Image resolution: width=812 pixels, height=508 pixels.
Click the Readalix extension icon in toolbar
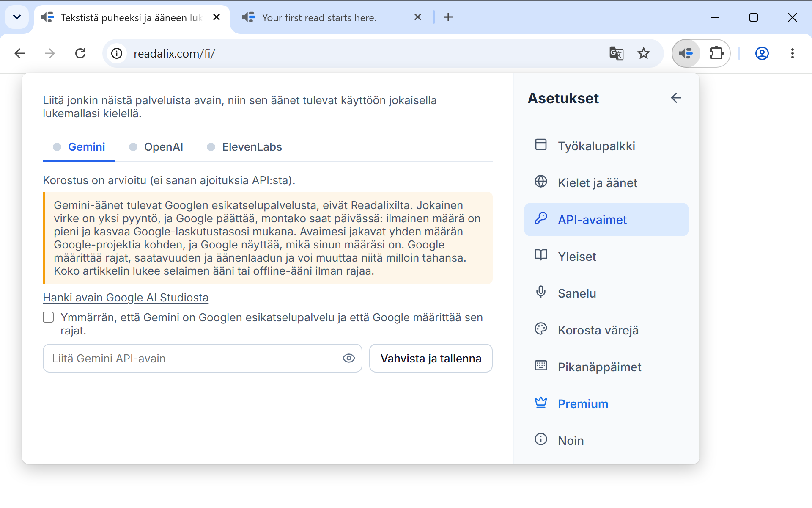click(x=686, y=53)
